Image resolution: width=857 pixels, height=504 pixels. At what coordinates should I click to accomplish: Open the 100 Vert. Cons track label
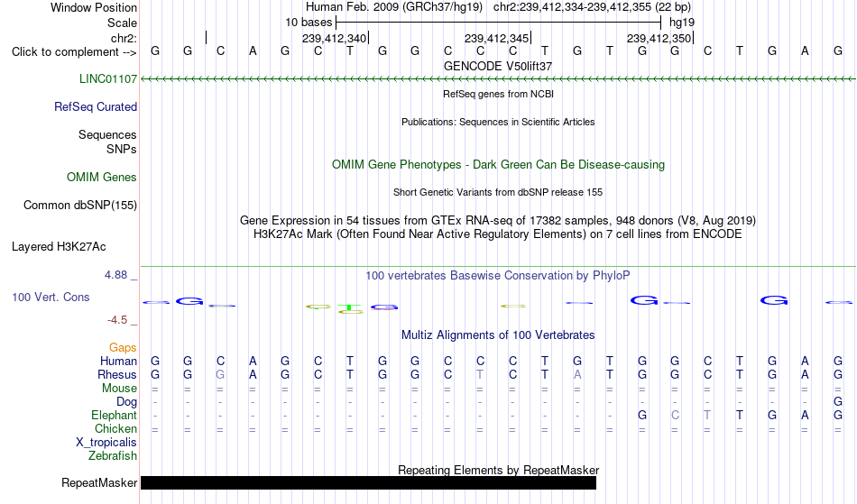pos(51,297)
